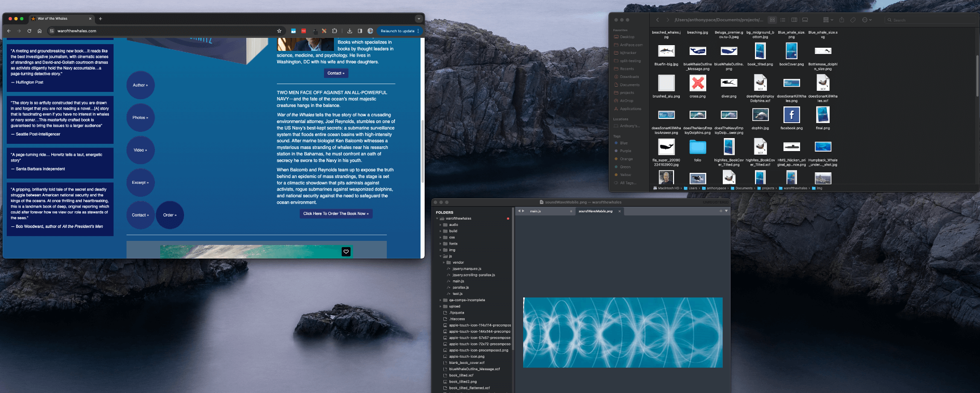This screenshot has height=393, width=980.
Task: Select soundWaveMobile.png tab in Sublime
Action: coord(599,211)
